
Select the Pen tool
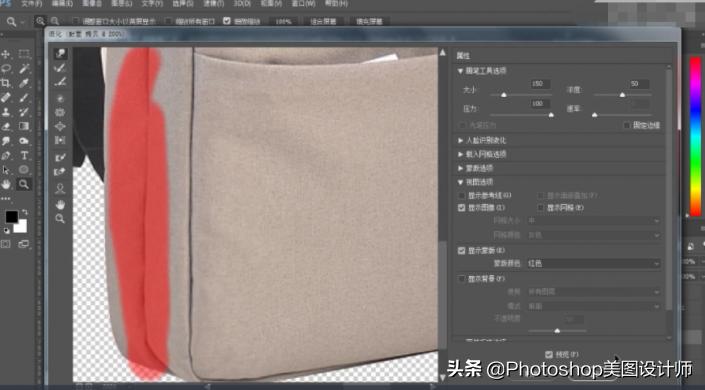pos(6,155)
